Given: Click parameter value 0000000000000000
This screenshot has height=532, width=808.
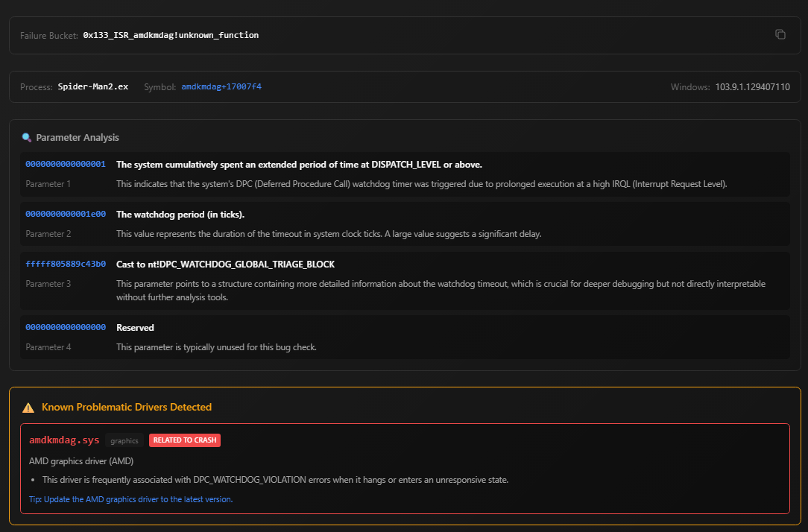Looking at the screenshot, I should 66,328.
